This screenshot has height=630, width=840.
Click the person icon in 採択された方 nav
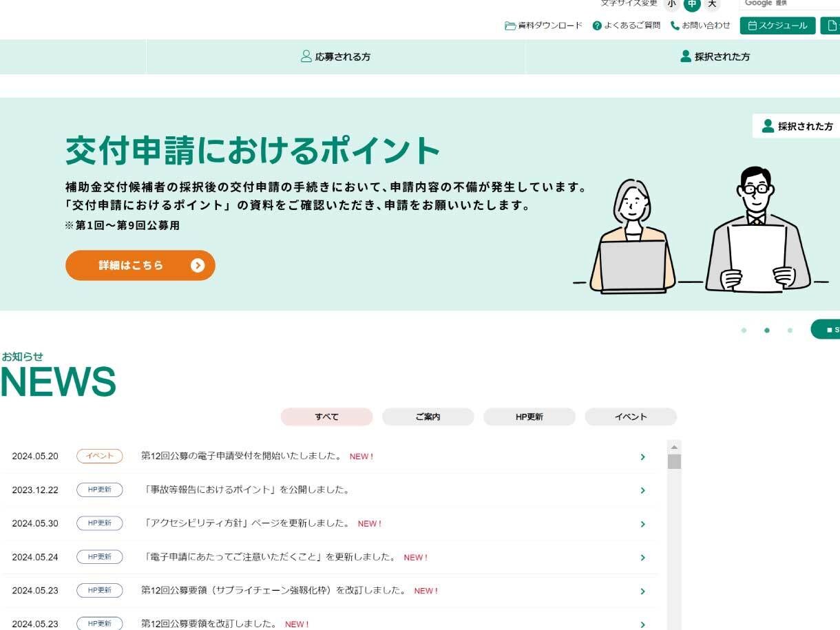click(686, 56)
